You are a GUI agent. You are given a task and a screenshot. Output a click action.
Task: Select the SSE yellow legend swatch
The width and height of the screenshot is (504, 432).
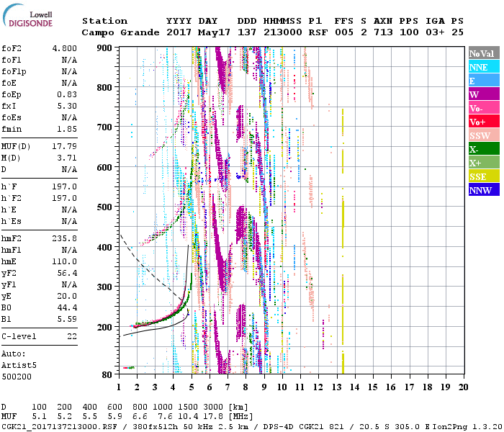[x=484, y=176]
